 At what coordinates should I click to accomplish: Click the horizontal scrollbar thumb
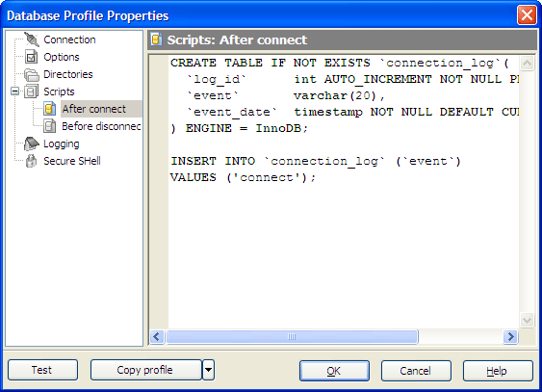click(292, 336)
